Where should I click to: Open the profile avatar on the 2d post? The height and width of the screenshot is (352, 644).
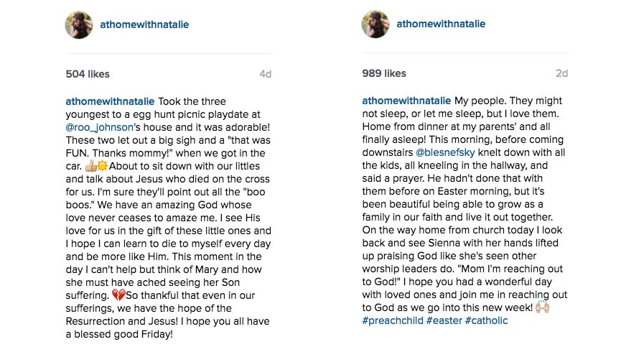coord(375,24)
